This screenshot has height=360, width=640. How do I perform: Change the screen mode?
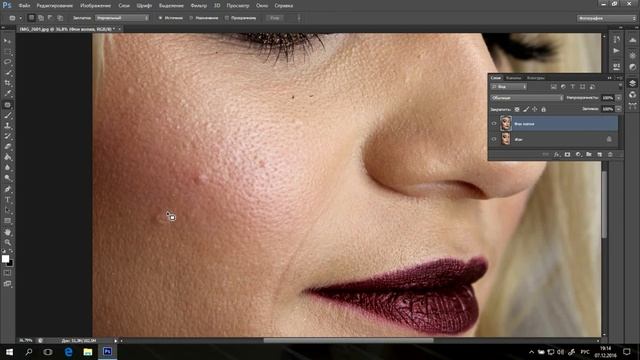click(x=7, y=284)
